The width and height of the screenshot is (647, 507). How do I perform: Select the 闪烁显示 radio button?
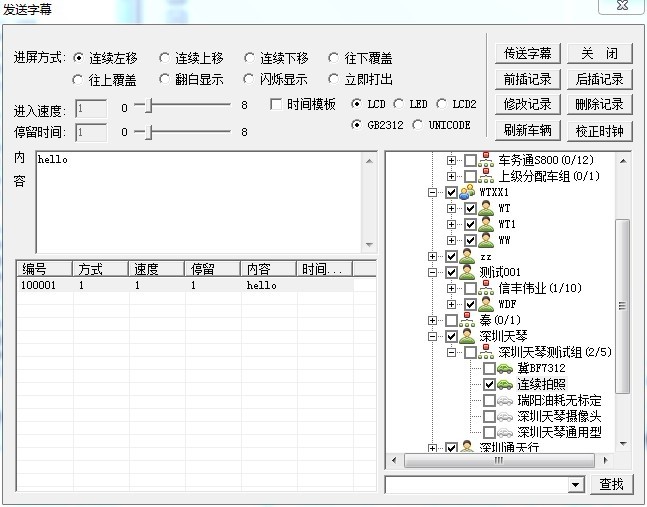coord(249,79)
